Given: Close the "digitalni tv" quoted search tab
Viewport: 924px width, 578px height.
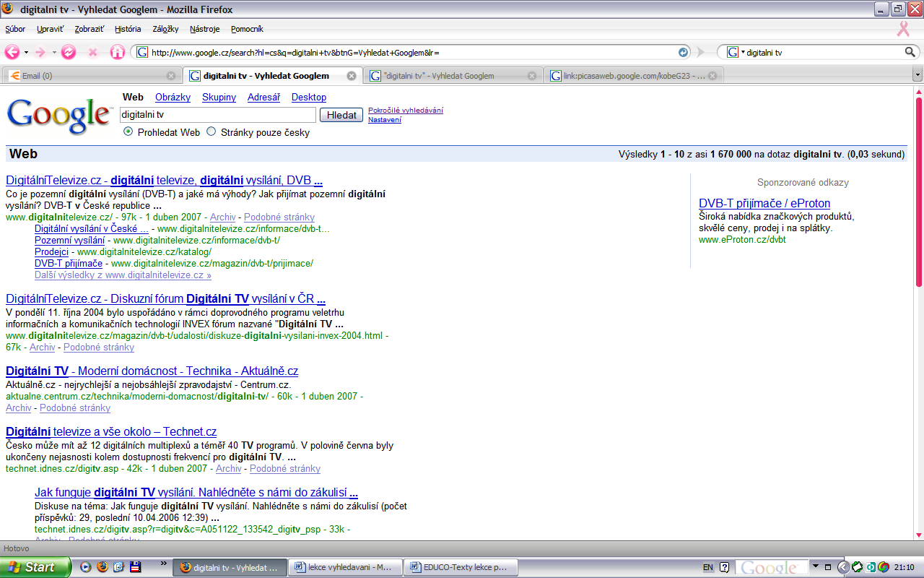Looking at the screenshot, I should 532,75.
